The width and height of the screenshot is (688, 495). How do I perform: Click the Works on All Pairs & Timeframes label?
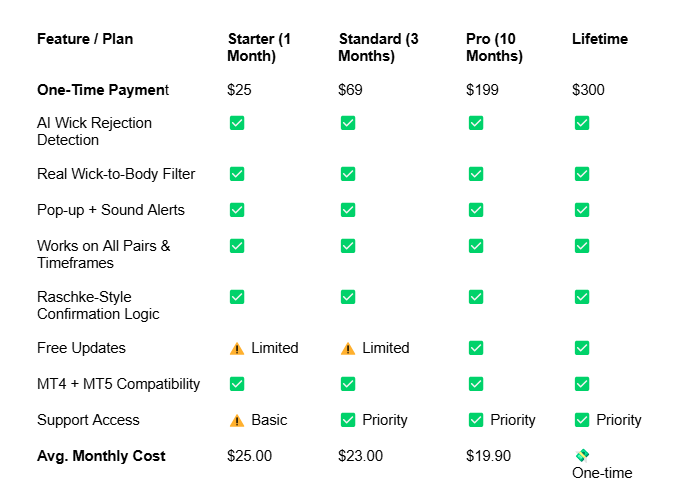[x=104, y=255]
